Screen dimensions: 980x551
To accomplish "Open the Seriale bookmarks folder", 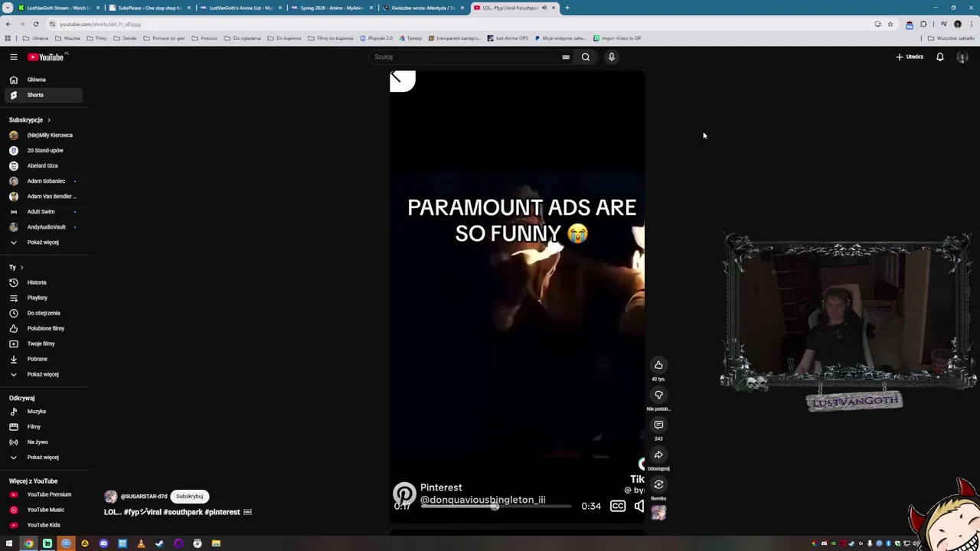I will pyautogui.click(x=125, y=38).
